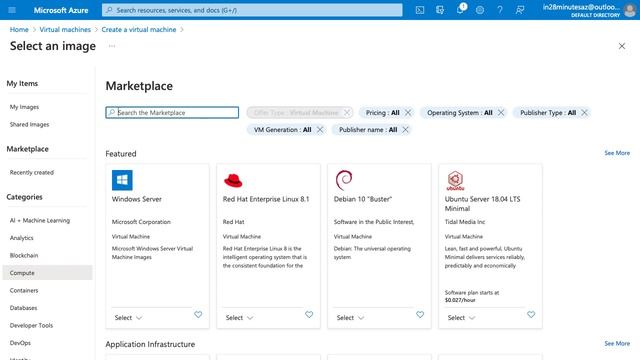The height and width of the screenshot is (360, 640).
Task: Select the Compute category
Action: (47, 273)
